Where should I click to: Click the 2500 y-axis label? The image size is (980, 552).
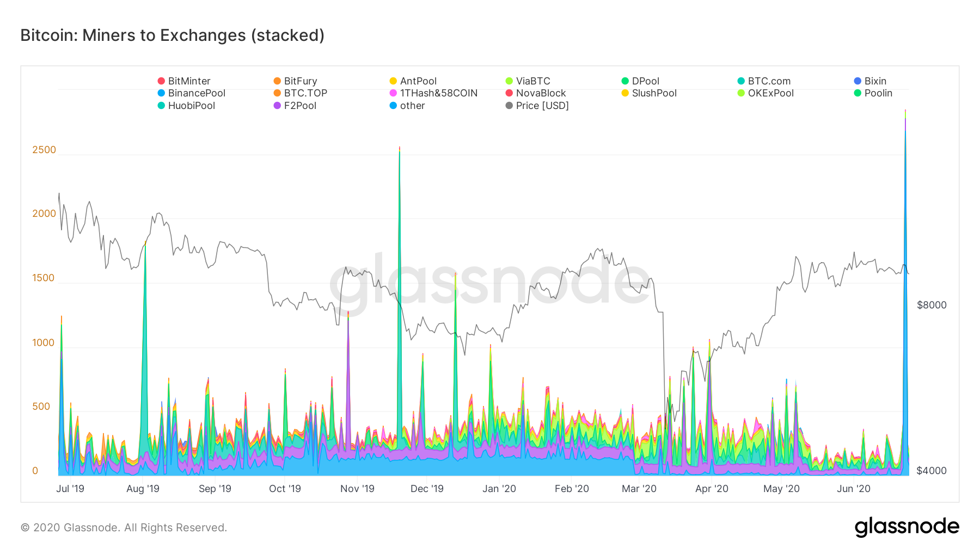[x=44, y=150]
